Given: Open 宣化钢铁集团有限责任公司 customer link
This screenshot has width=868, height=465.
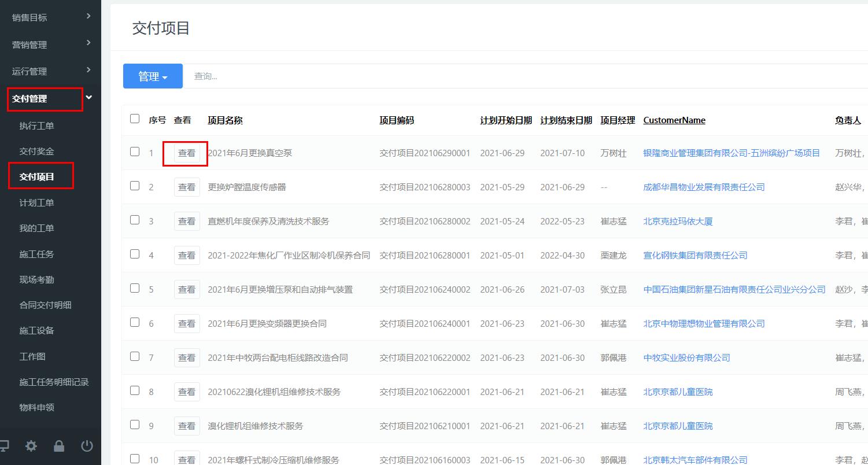Looking at the screenshot, I should 695,256.
